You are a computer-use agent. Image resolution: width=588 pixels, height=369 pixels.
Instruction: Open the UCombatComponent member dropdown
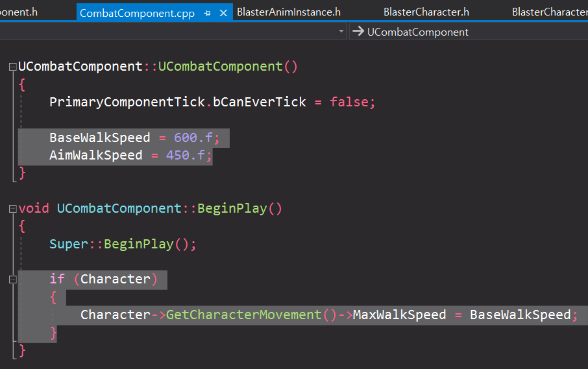click(x=469, y=32)
